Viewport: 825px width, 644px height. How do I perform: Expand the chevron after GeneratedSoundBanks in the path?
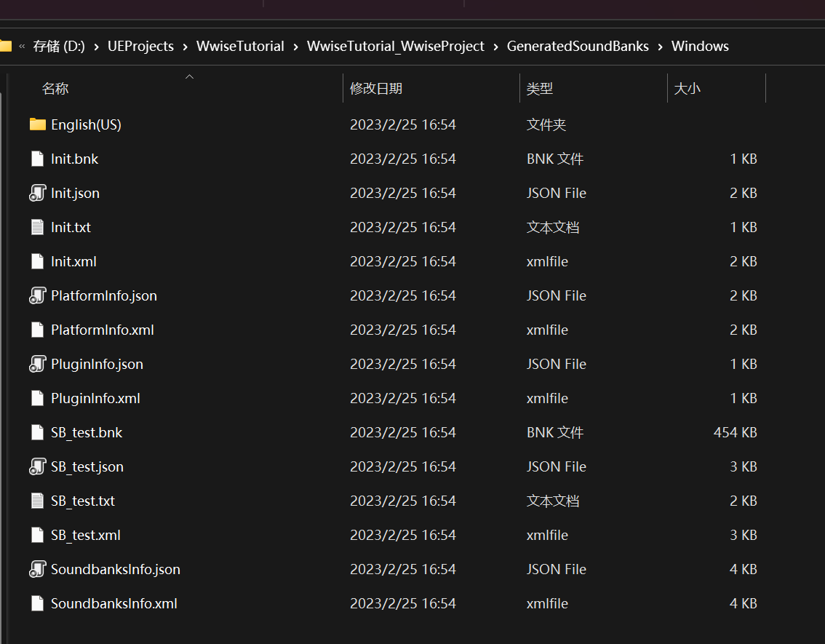coord(660,47)
